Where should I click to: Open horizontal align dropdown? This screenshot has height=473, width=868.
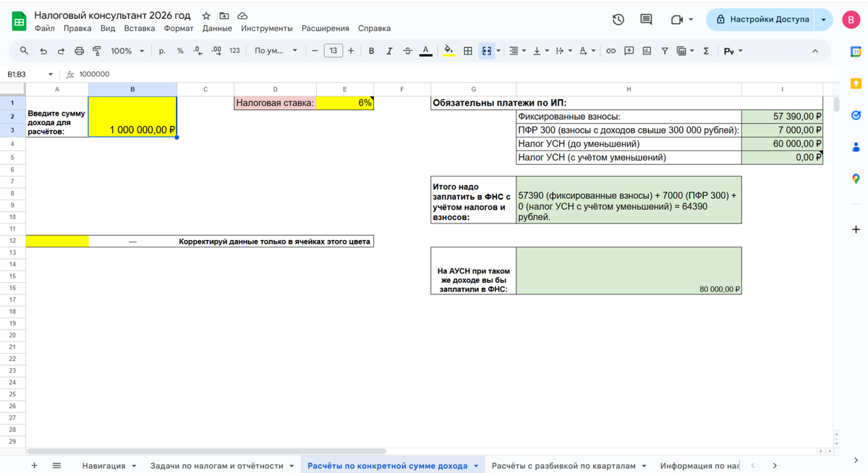coord(517,51)
